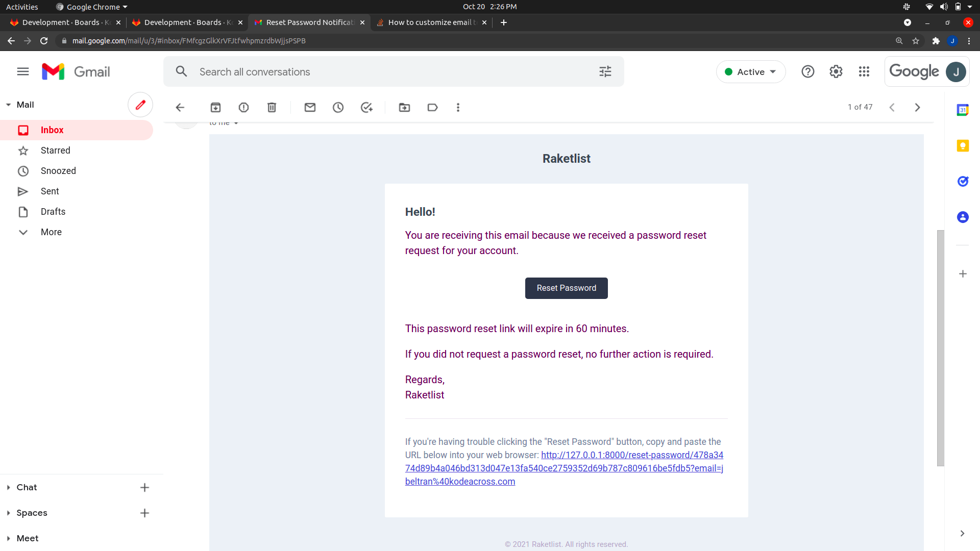Open the Starred folder
The image size is (980, 551).
click(77, 151)
